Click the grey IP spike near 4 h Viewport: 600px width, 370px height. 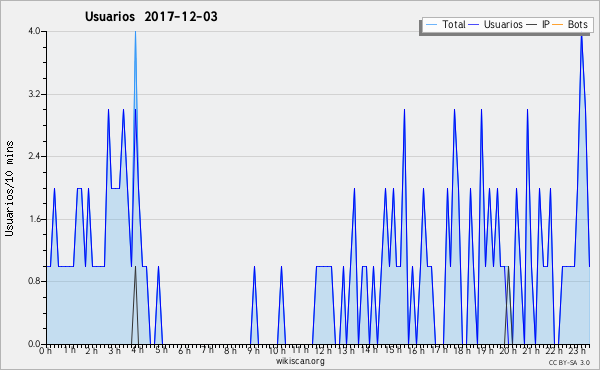[x=135, y=306]
